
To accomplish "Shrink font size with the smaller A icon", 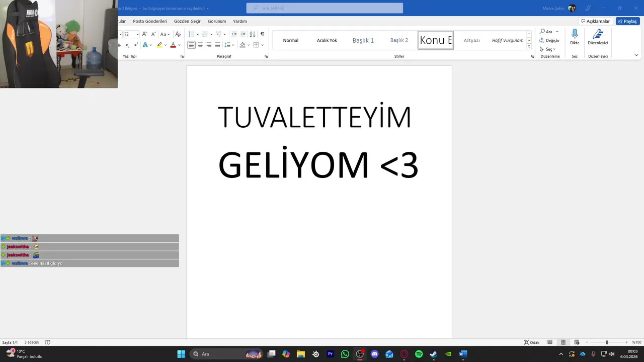I will tap(153, 34).
